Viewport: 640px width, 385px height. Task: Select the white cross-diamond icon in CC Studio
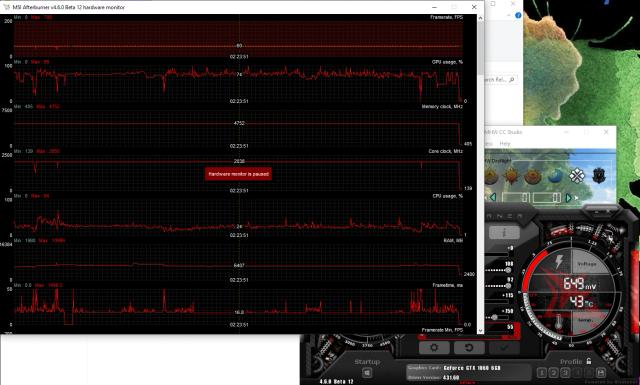tap(577, 176)
